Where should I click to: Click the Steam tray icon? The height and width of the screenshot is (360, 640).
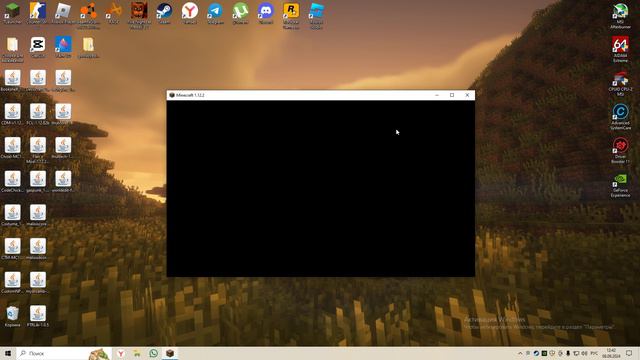pyautogui.click(x=536, y=353)
